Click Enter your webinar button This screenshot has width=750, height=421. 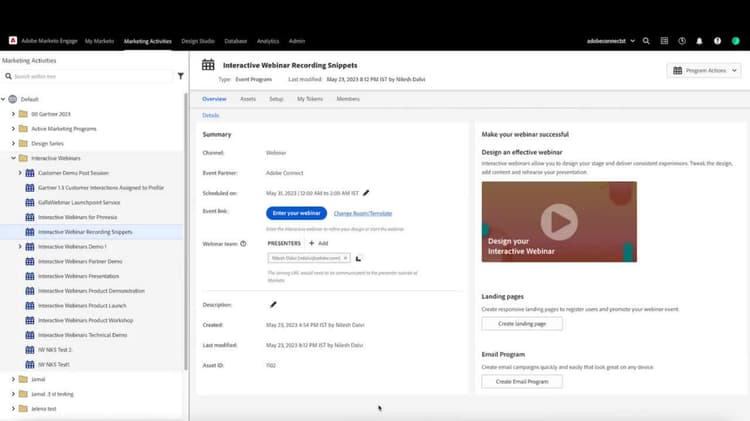297,213
